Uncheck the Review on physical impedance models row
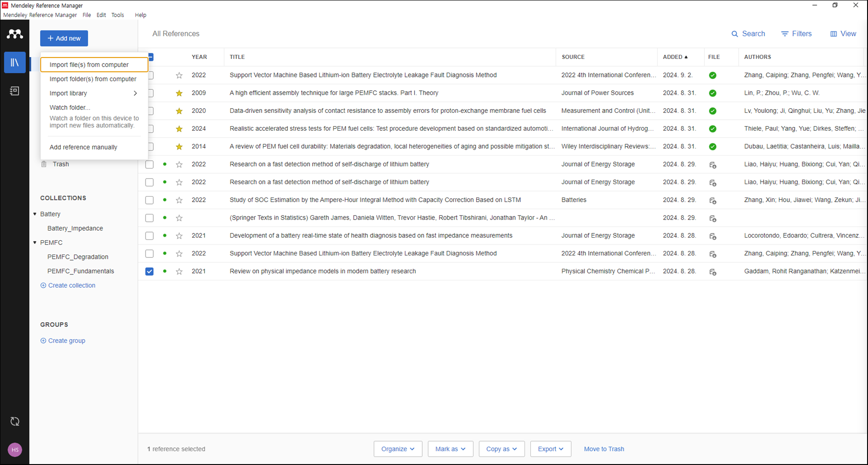This screenshot has width=868, height=465. click(149, 272)
